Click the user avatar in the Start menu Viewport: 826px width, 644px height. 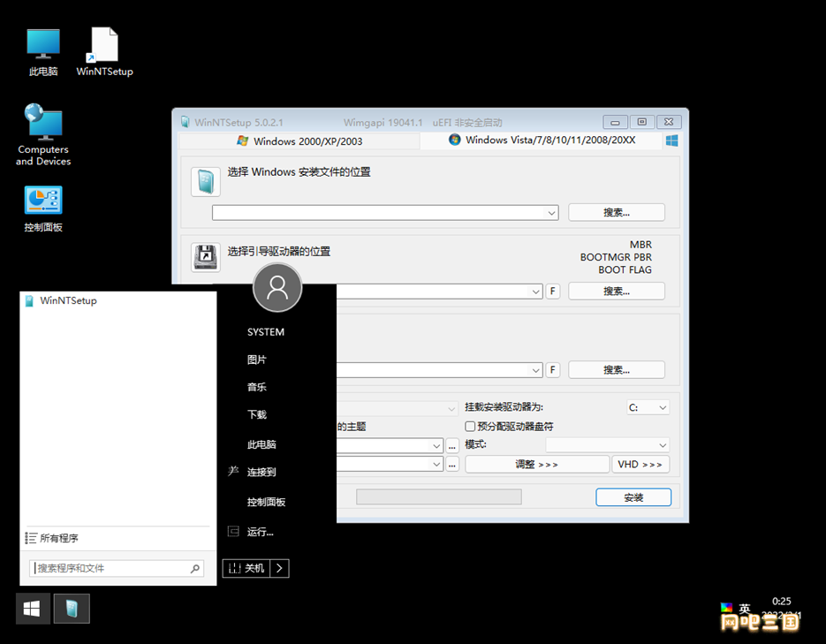point(277,287)
